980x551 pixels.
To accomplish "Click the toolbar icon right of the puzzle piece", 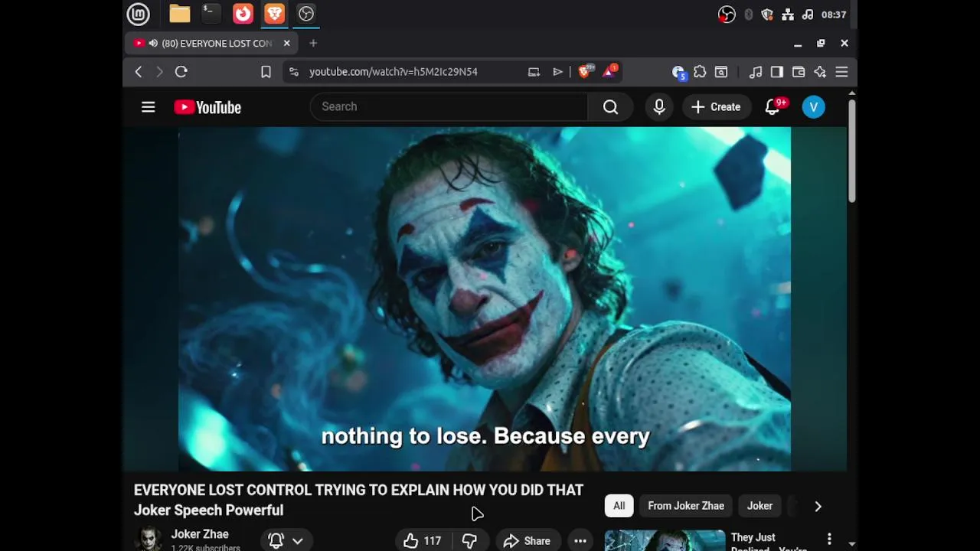I will coord(721,72).
